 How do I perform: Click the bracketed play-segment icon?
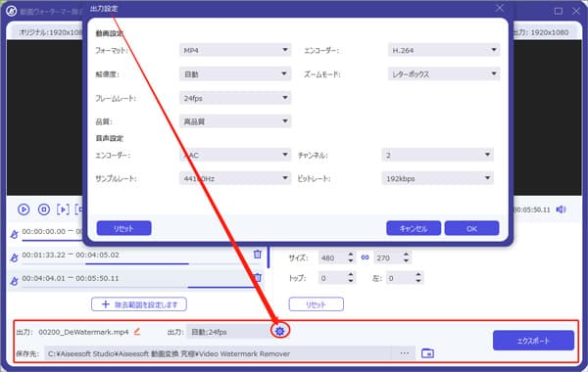click(63, 209)
